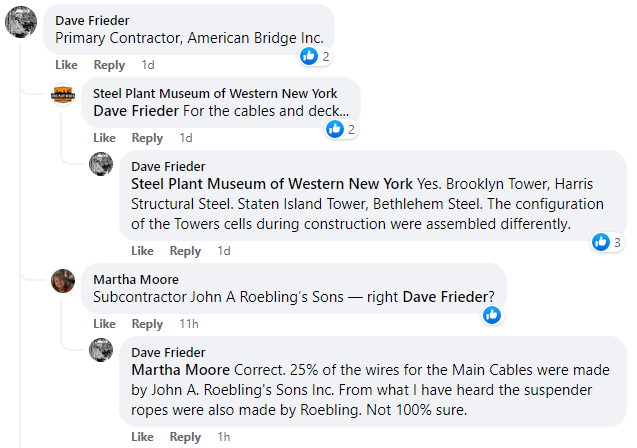Open the 11h timestamp on Martha's comment
This screenshot has width=637, height=448.
[x=188, y=324]
